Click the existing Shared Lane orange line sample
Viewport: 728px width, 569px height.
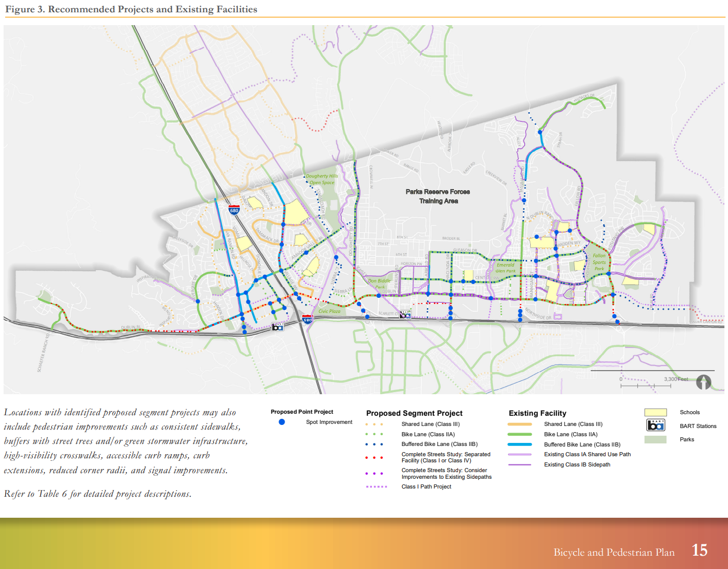[519, 424]
